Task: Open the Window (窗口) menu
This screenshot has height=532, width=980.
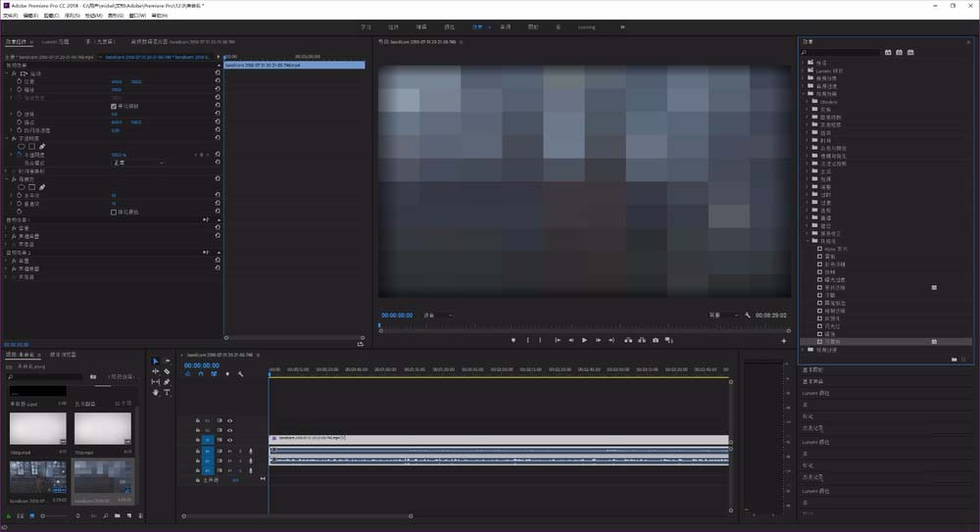Action: [x=137, y=15]
